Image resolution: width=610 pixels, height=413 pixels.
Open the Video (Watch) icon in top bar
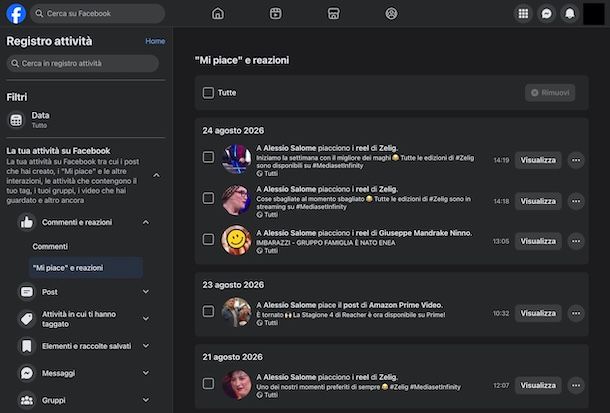(x=275, y=14)
